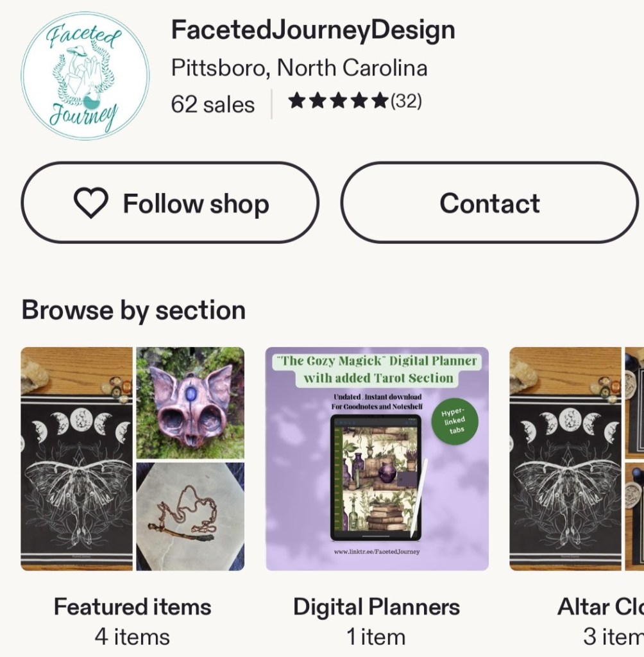This screenshot has height=657, width=644.
Task: Click the Faceted Journey shop logo
Action: (x=85, y=75)
